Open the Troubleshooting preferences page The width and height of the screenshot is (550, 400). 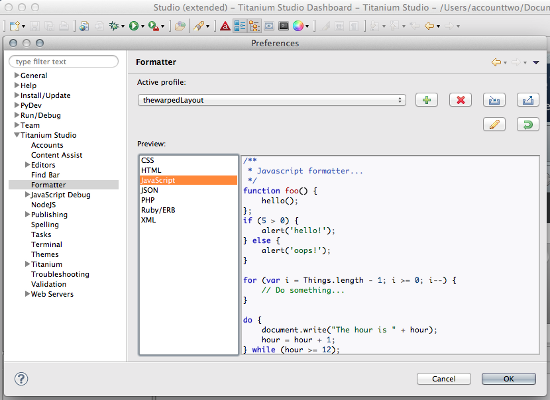click(60, 274)
